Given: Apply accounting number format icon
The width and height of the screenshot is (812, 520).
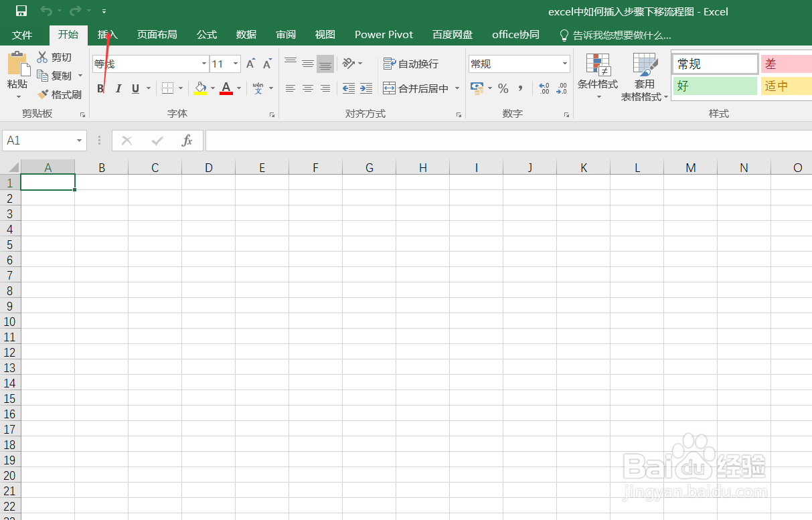Looking at the screenshot, I should (x=477, y=88).
